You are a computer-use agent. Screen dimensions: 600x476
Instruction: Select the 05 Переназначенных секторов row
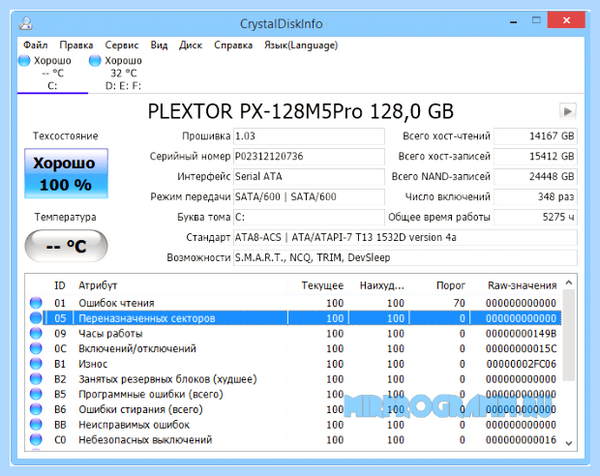[295, 318]
